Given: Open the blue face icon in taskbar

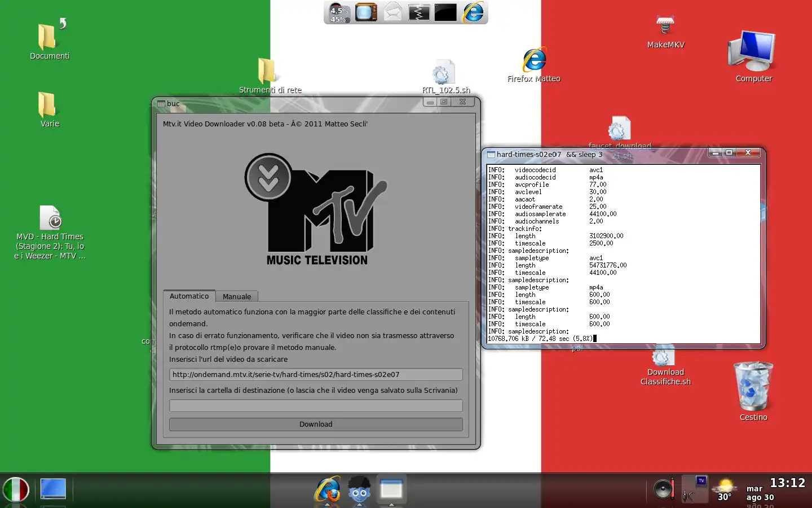Looking at the screenshot, I should coord(359,490).
